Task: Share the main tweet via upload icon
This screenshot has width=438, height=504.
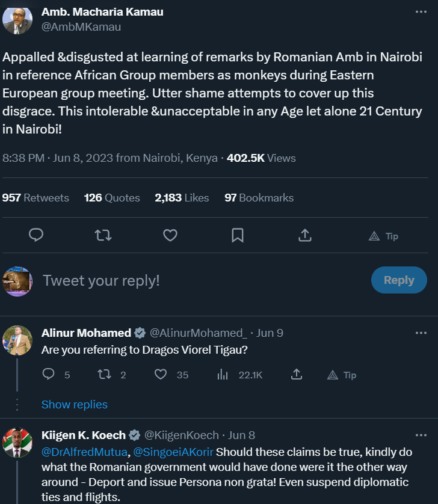Action: tap(304, 235)
